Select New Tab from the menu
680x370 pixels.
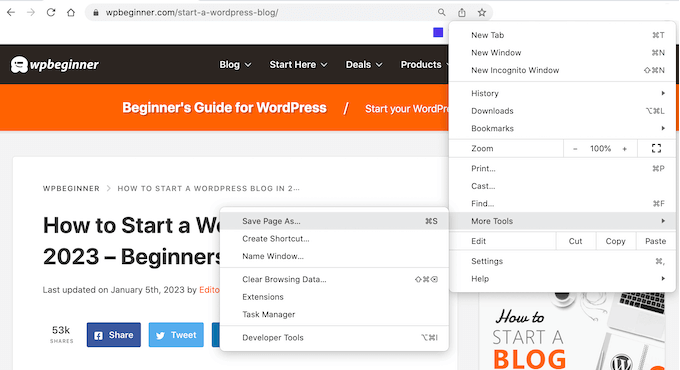(562, 35)
